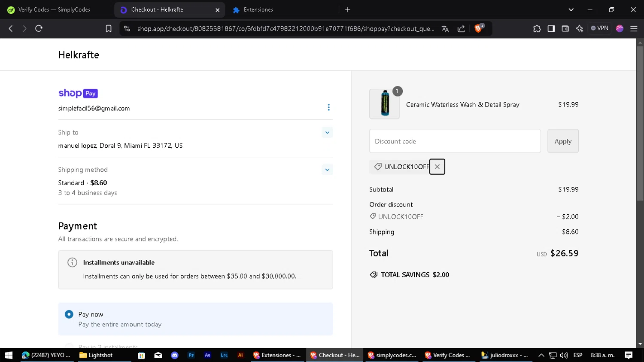Select the Pay now radio option
The width and height of the screenshot is (644, 362).
point(69,314)
